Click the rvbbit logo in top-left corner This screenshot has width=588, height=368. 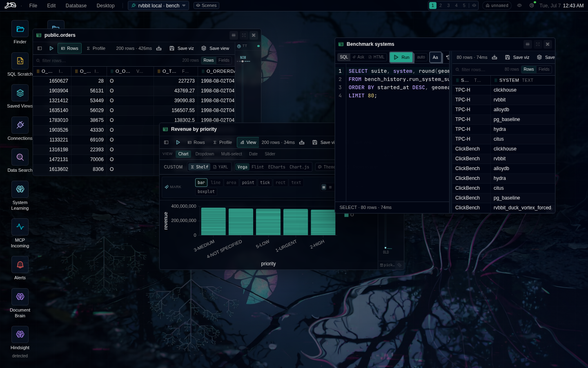point(10,5)
